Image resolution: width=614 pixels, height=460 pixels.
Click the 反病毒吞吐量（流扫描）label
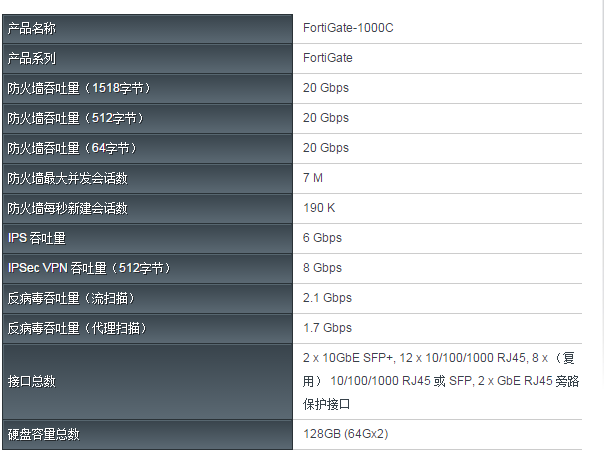pos(71,299)
